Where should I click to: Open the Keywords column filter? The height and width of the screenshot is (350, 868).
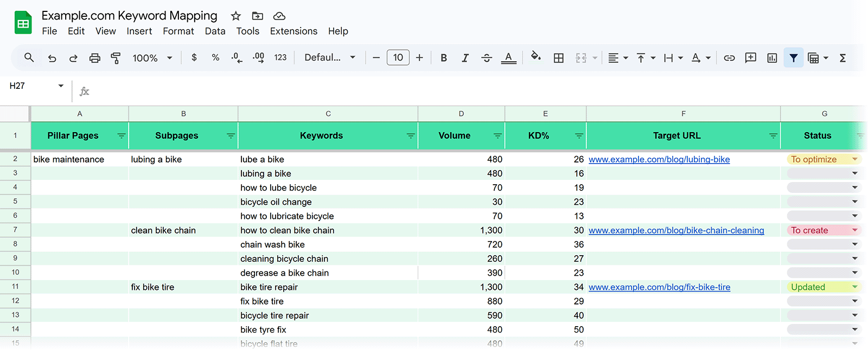(x=410, y=136)
